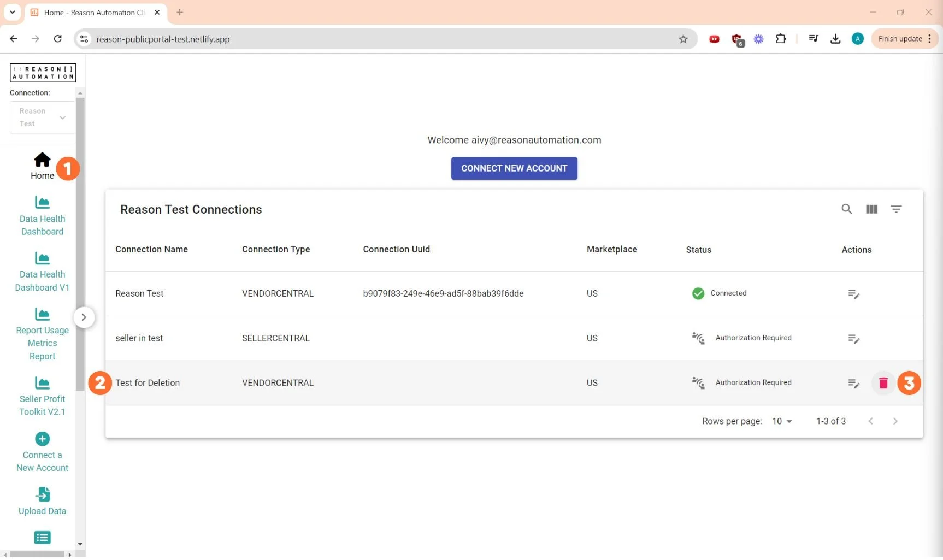Viewport: 943px width, 560px height.
Task: Go to Home in the sidebar
Action: [x=42, y=166]
